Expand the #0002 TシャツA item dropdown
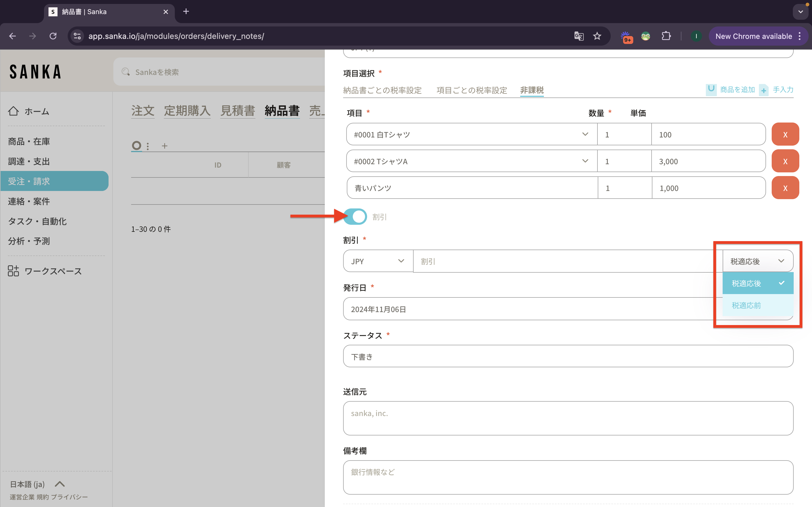This screenshot has width=812, height=507. point(585,161)
